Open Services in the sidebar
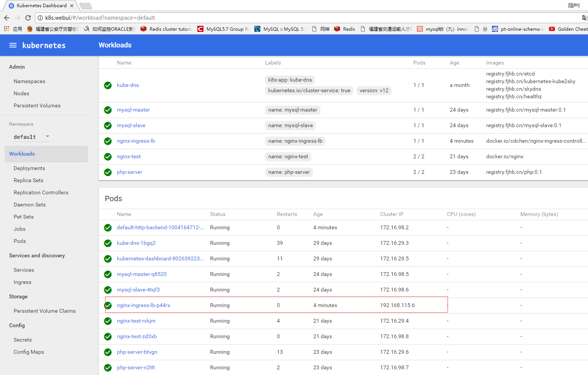Image resolution: width=588 pixels, height=375 pixels. [x=24, y=270]
